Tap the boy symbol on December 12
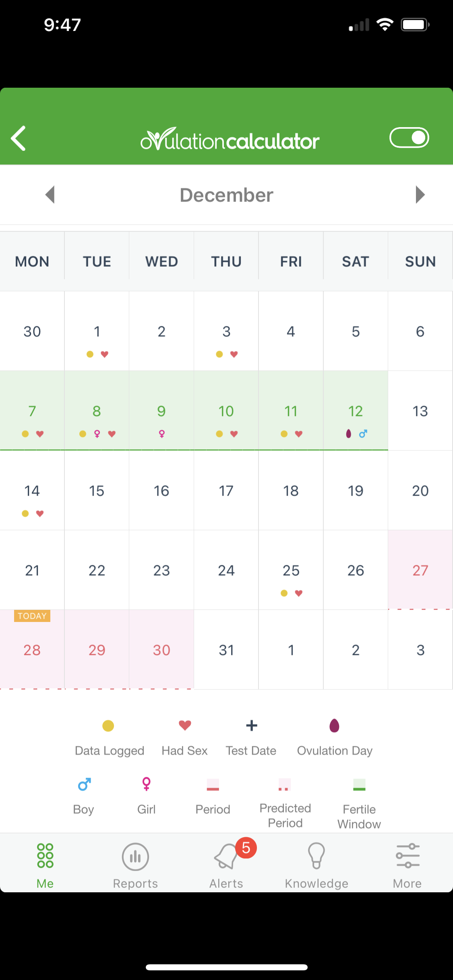453x980 pixels. point(363,434)
